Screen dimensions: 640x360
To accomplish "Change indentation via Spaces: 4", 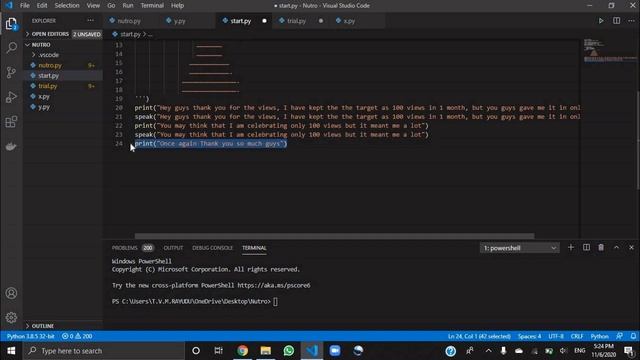I will point(529,336).
